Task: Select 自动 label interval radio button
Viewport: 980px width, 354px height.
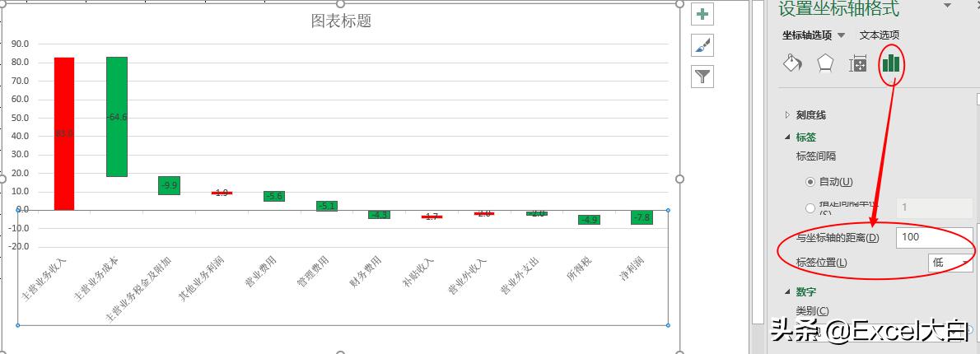Action: 810,182
